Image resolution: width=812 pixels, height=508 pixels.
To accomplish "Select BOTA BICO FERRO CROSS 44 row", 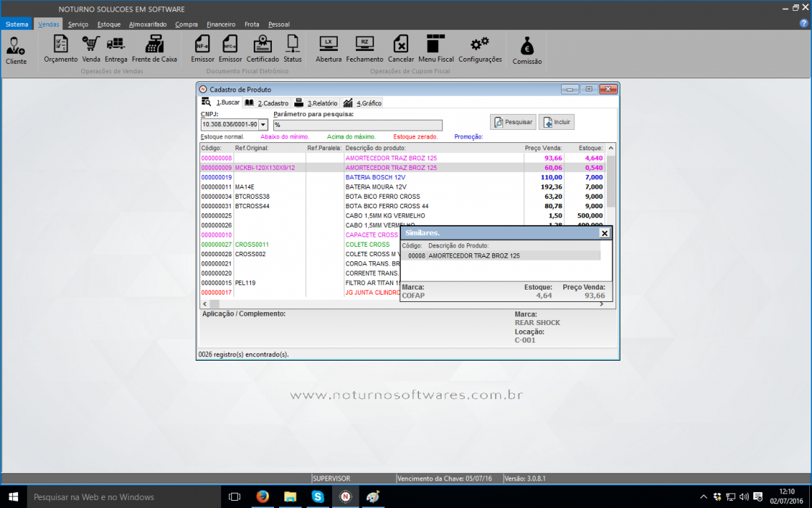I will [403, 206].
